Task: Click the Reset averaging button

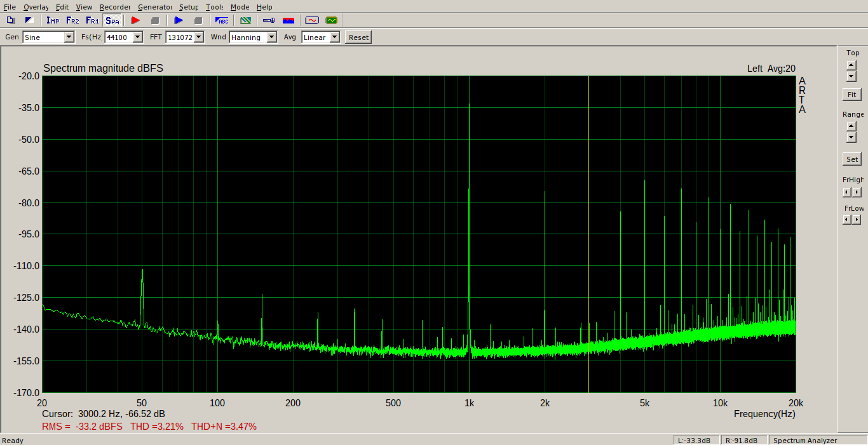Action: tap(358, 37)
